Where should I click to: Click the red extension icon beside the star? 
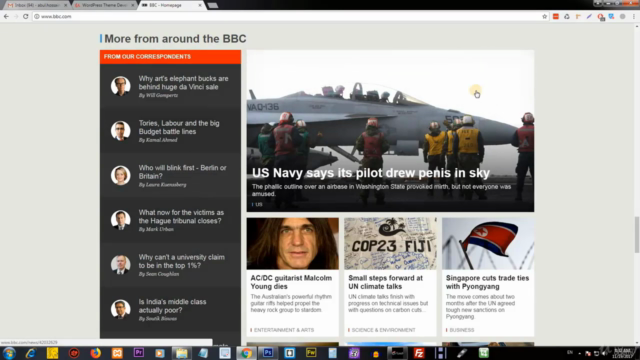(556, 16)
